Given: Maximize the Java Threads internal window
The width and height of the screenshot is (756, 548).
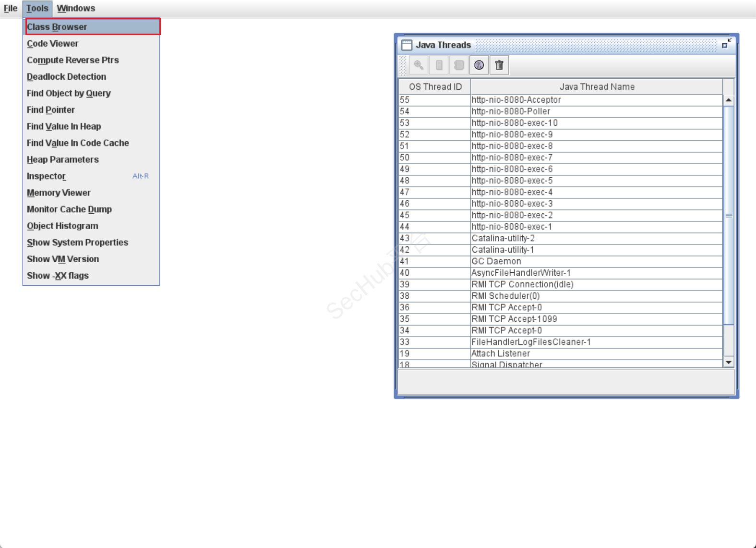Looking at the screenshot, I should [726, 44].
